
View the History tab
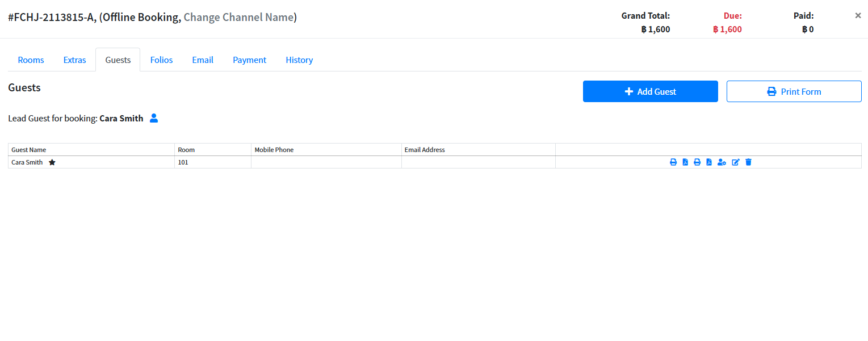(299, 60)
